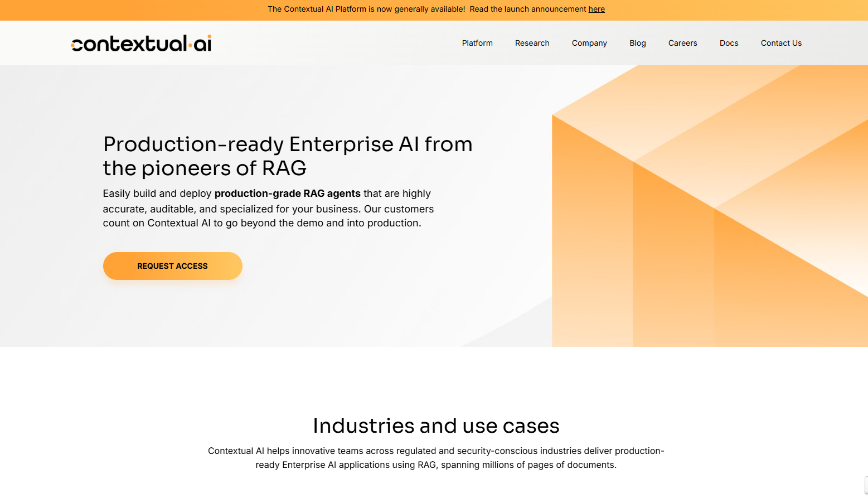Open the launch announcement via 'here' link

tap(596, 9)
